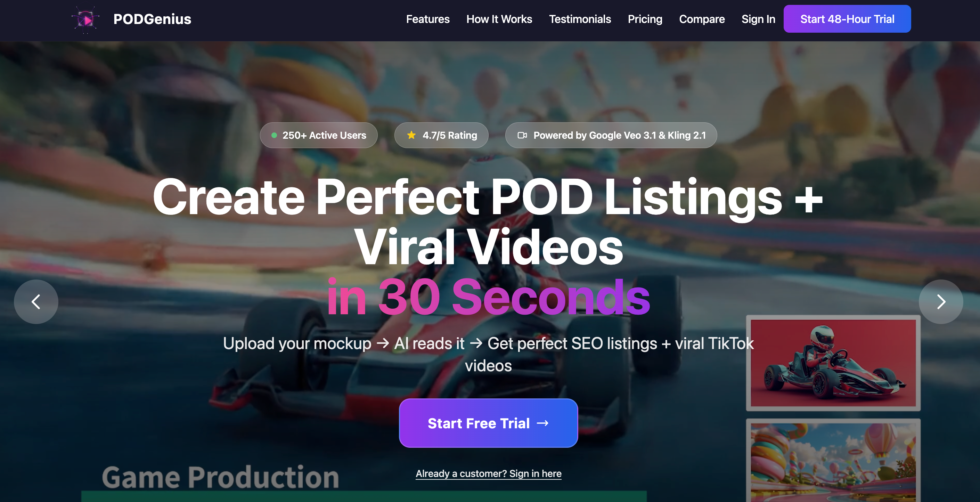Select the candy land balloon thumbnail
Viewport: 980px width, 502px height.
tap(833, 460)
